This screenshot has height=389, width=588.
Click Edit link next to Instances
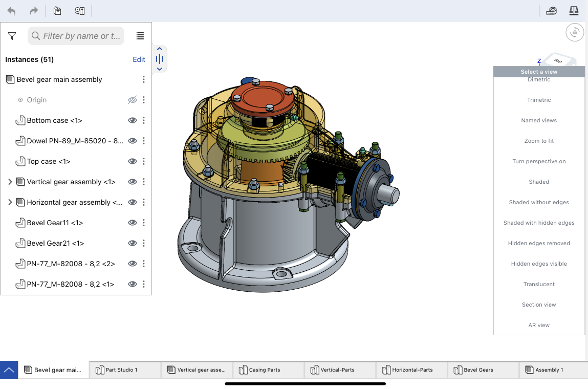(x=139, y=59)
